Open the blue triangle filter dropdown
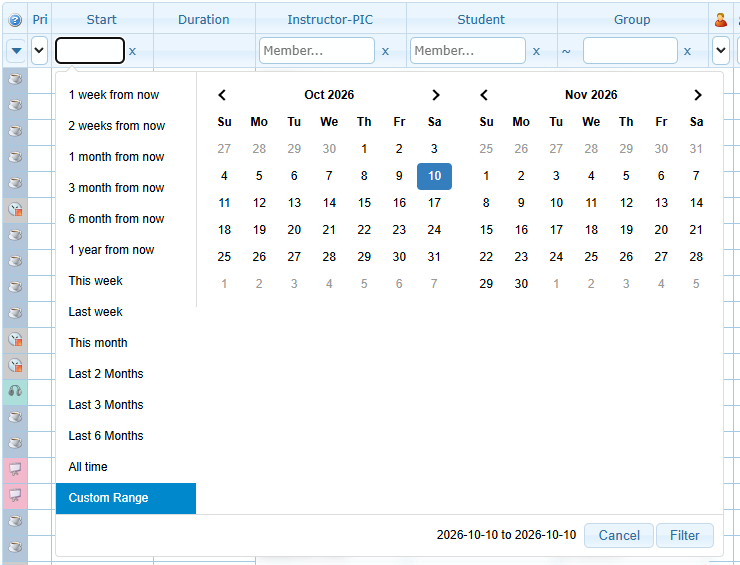 click(x=16, y=51)
